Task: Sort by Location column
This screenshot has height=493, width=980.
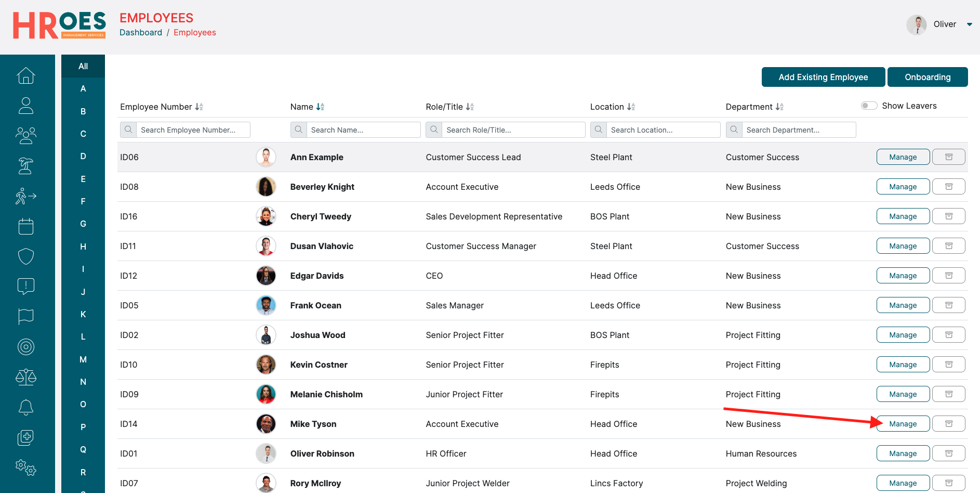Action: [631, 107]
